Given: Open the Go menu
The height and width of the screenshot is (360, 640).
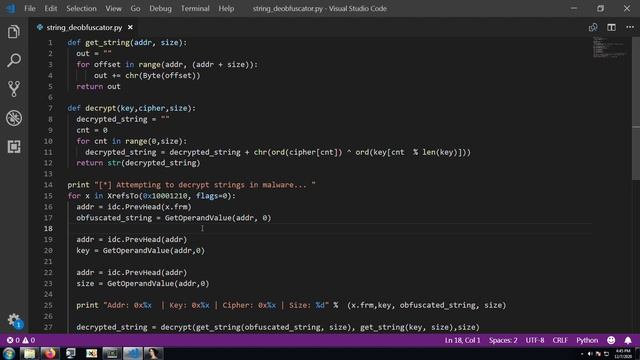Looking at the screenshot, I should tap(135, 8).
